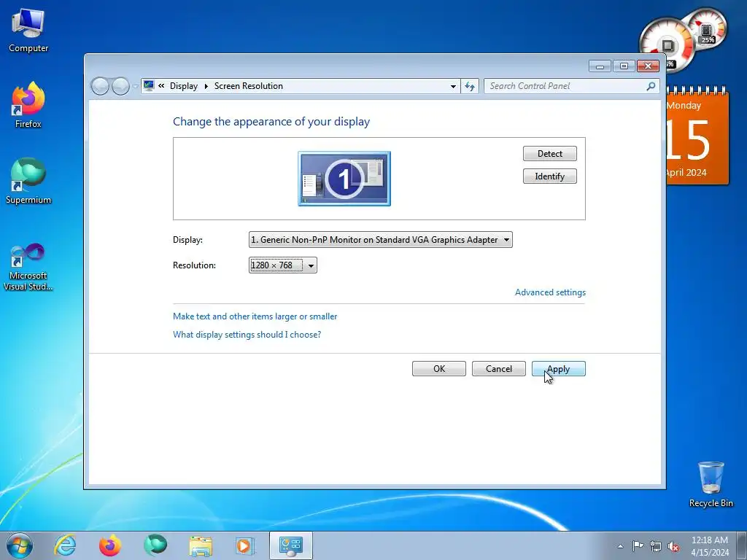Select the Control Panel taskbar button
Image resolution: width=747 pixels, height=560 pixels.
(x=291, y=545)
